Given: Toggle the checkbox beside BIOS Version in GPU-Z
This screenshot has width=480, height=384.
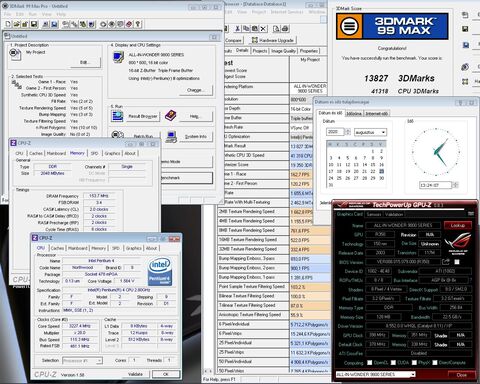Looking at the screenshot, I should click(457, 262).
